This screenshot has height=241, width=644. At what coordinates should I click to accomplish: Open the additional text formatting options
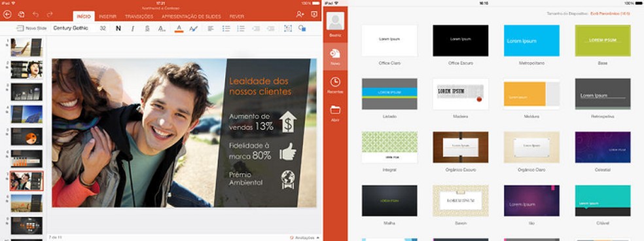point(162,28)
